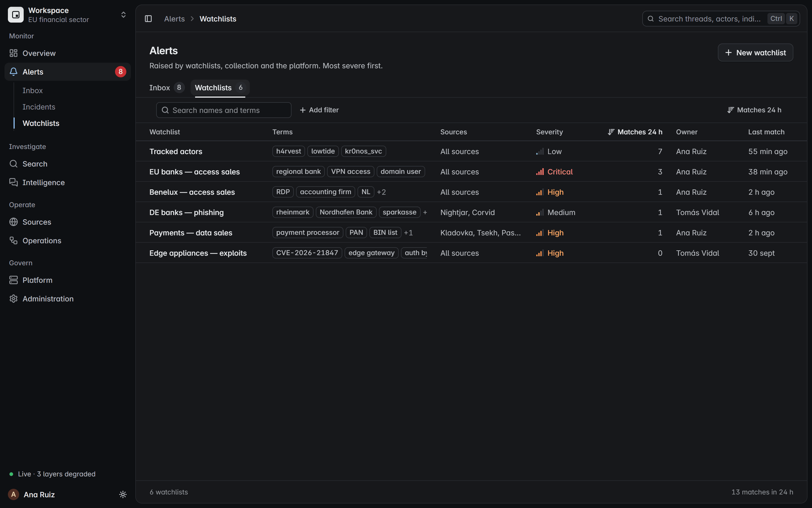Open Sources with the globe icon

point(67,222)
